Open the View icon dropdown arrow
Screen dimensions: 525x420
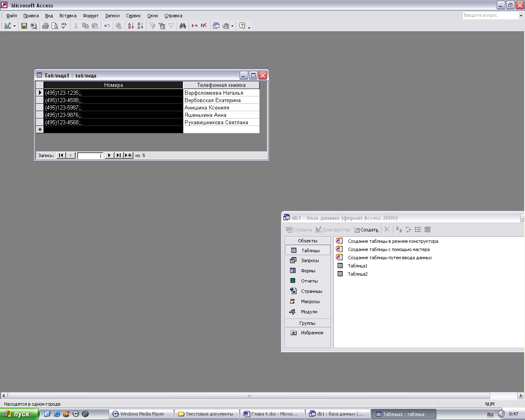14,26
